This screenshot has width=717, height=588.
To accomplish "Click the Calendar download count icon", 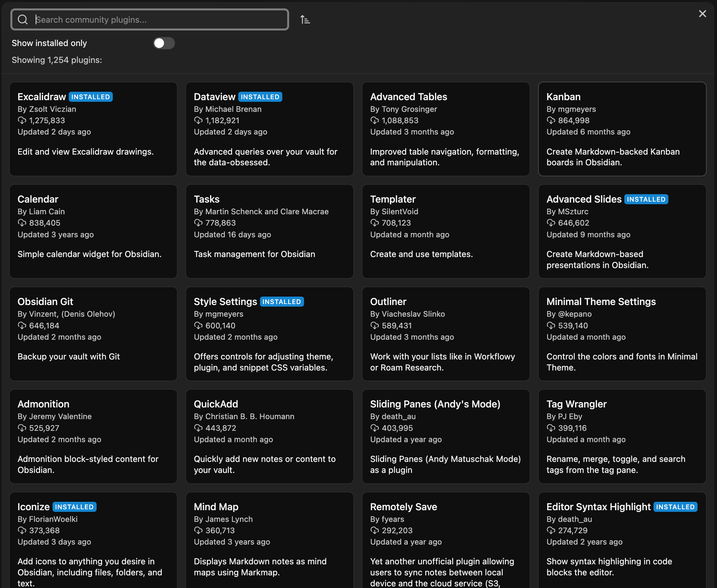I will (22, 223).
